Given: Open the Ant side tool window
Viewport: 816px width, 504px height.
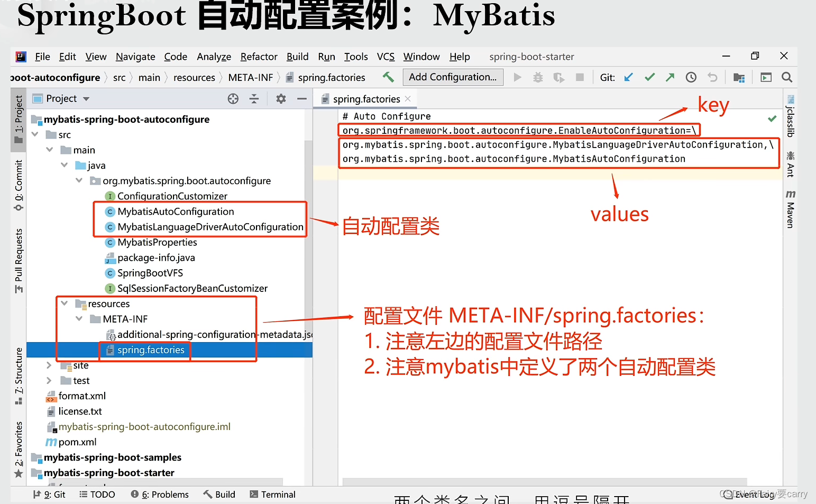Looking at the screenshot, I should pos(791,164).
